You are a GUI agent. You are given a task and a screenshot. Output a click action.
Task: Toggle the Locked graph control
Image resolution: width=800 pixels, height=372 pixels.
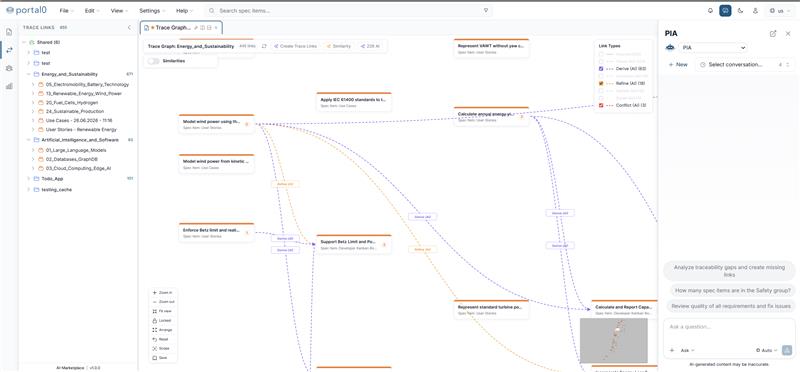click(162, 320)
